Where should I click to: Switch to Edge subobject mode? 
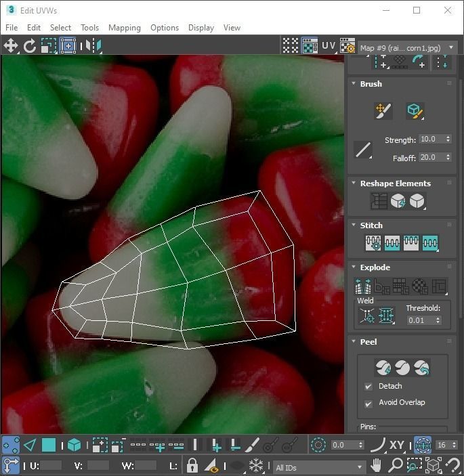coord(30,445)
